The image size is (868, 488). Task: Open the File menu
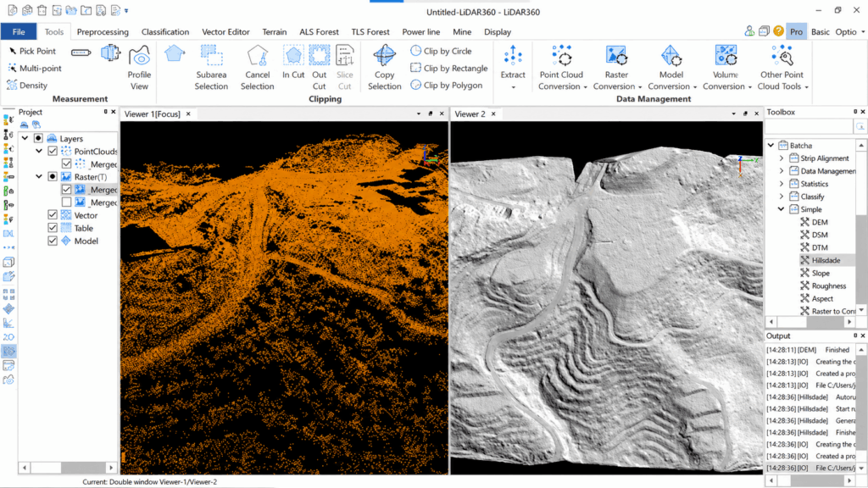click(x=19, y=31)
